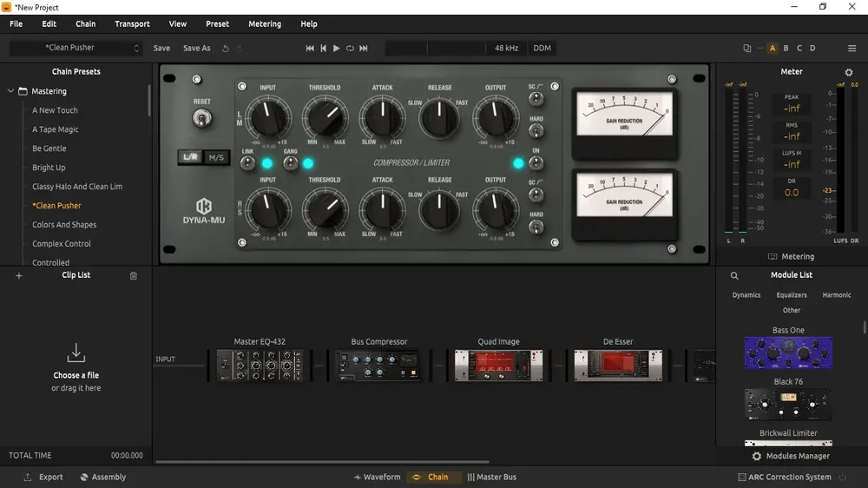Viewport: 868px width, 488px height.
Task: Open the DDM dropdown selector
Action: point(542,48)
